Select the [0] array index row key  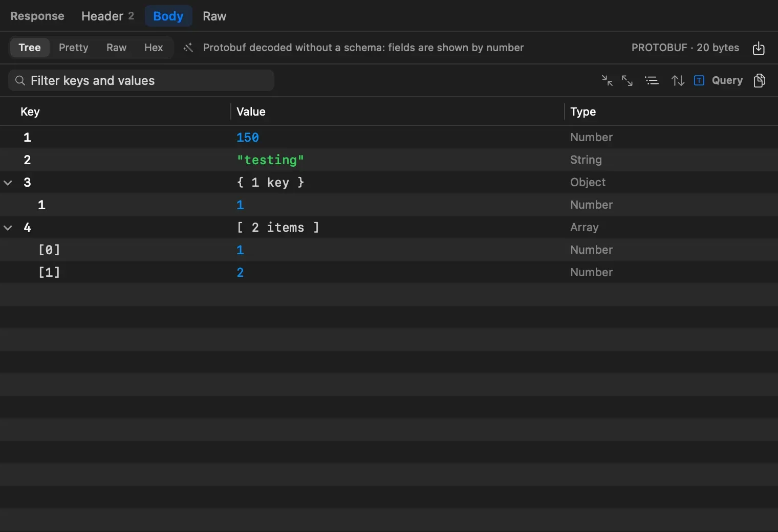pos(49,250)
